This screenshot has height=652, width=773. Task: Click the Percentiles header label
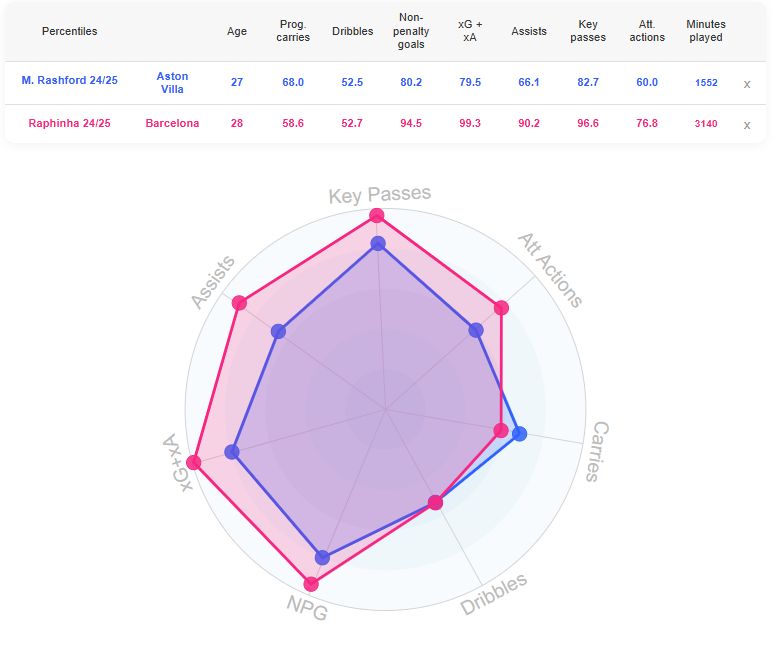[x=70, y=31]
